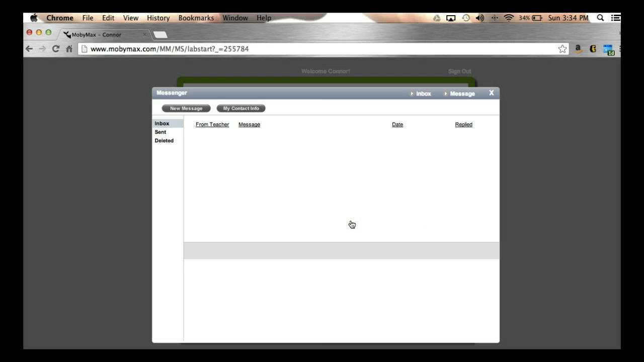Viewport: 644px width, 362px height.
Task: Show battery status at 34%
Action: 530,18
